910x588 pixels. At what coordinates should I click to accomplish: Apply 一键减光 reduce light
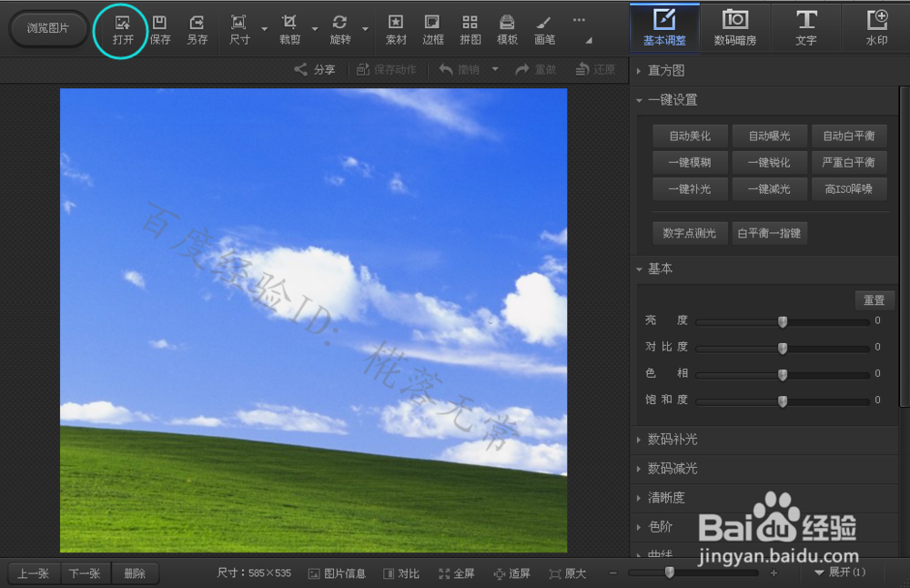[x=770, y=189]
